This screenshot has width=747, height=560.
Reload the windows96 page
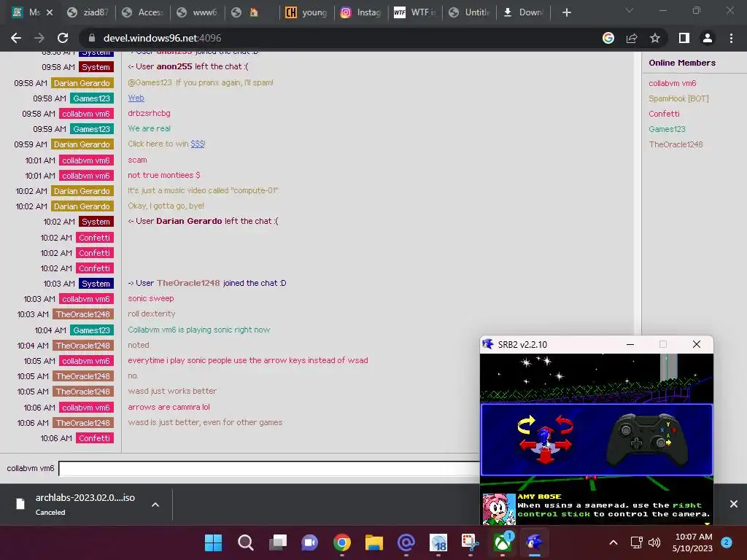tap(63, 38)
